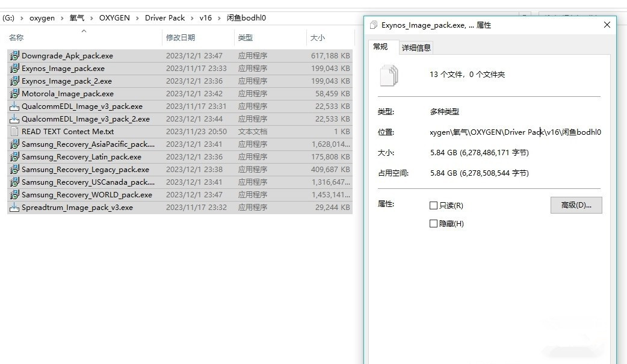Click the Exynos_Image_pack.exe file icon

14,69
